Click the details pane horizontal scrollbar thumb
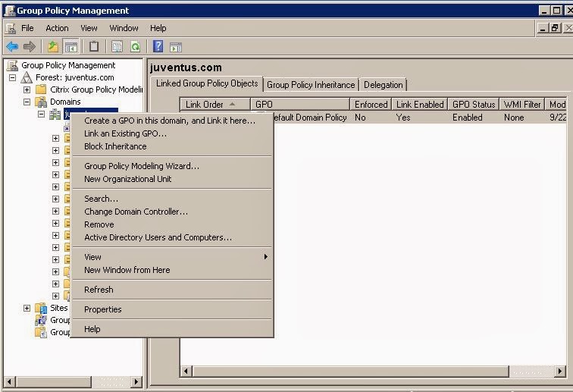 (350, 372)
